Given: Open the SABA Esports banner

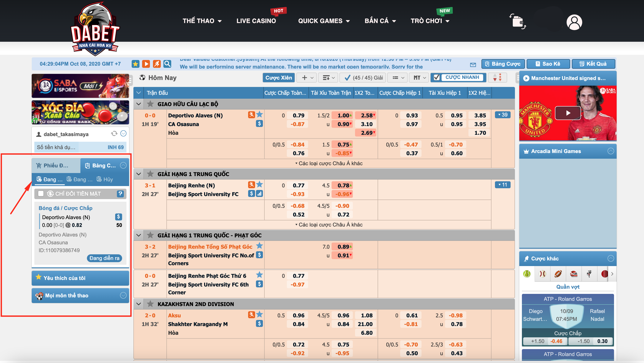Looking at the screenshot, I should pos(80,86).
